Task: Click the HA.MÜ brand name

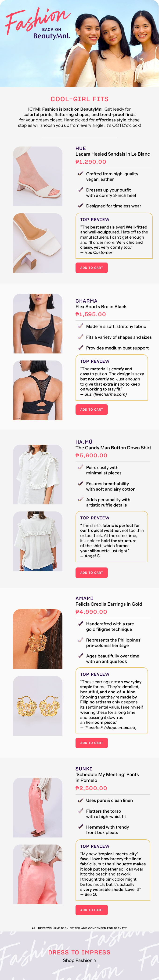Action: point(84,442)
